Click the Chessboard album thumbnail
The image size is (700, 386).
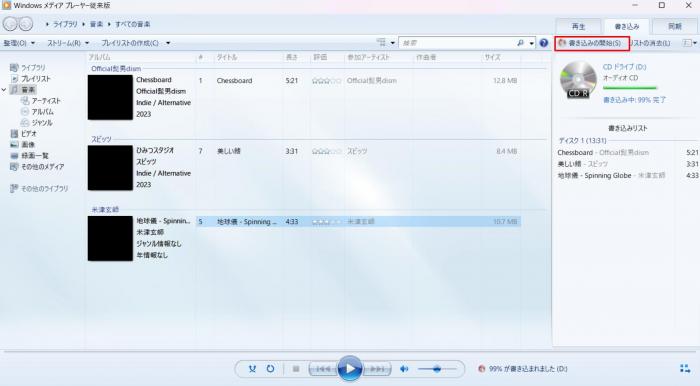click(110, 97)
